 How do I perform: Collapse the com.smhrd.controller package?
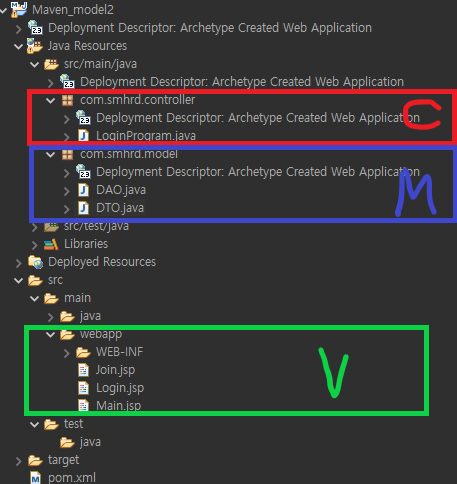coord(51,100)
